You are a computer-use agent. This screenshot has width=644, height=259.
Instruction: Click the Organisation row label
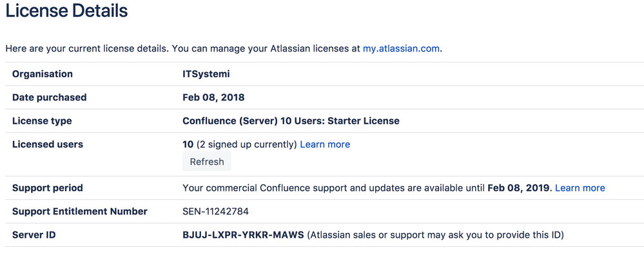click(43, 74)
